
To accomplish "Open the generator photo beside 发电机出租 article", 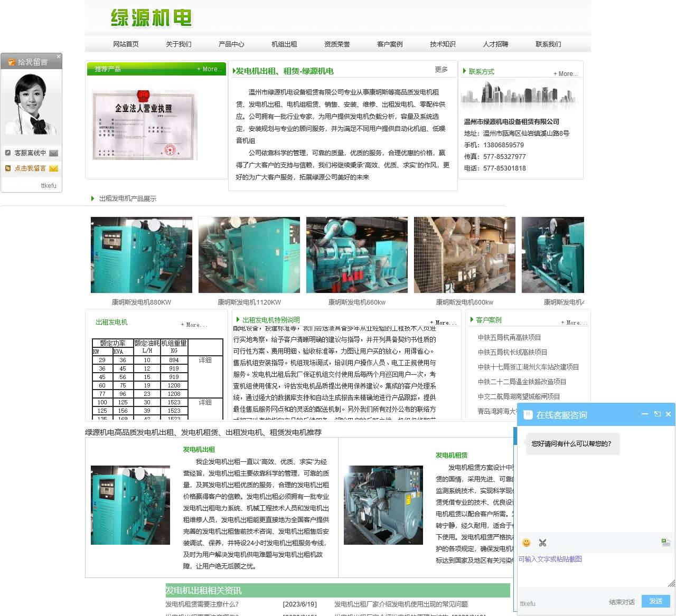I will tap(130, 505).
